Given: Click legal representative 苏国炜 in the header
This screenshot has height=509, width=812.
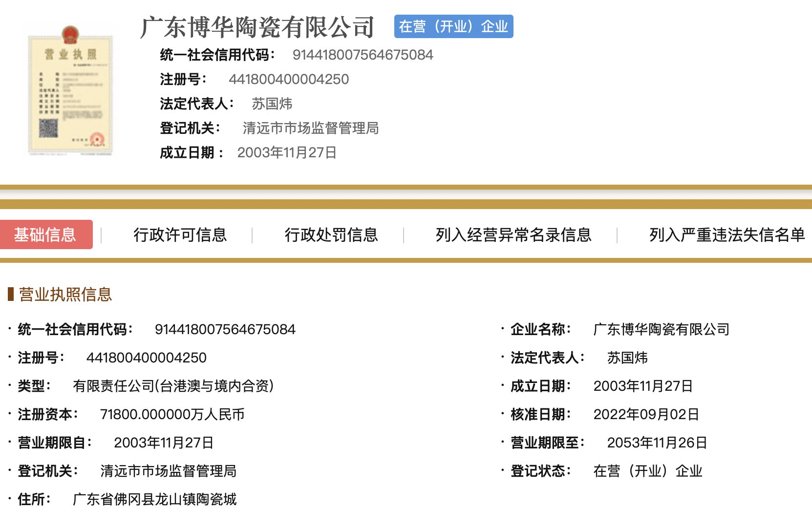Looking at the screenshot, I should click(x=272, y=104).
